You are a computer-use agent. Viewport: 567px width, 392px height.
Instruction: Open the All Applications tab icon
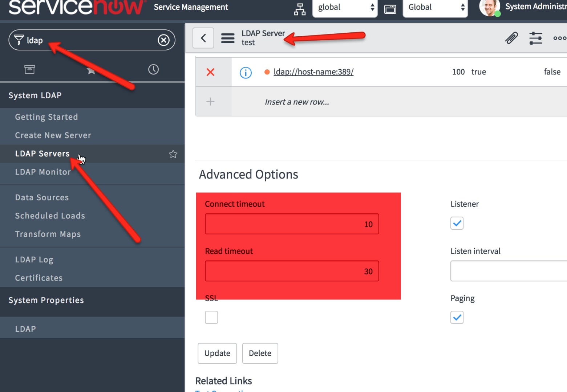pyautogui.click(x=29, y=69)
